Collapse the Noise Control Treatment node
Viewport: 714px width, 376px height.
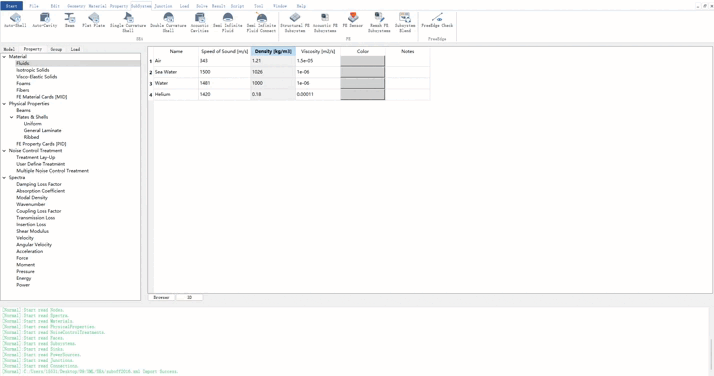pos(5,151)
